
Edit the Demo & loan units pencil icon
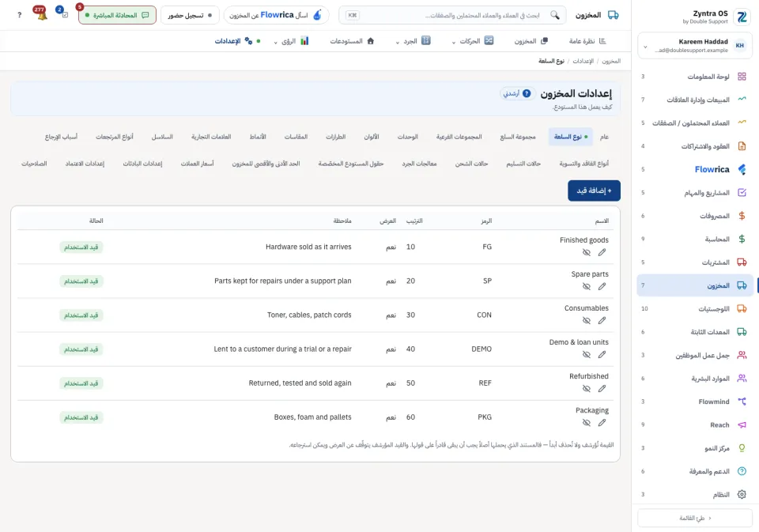602,354
